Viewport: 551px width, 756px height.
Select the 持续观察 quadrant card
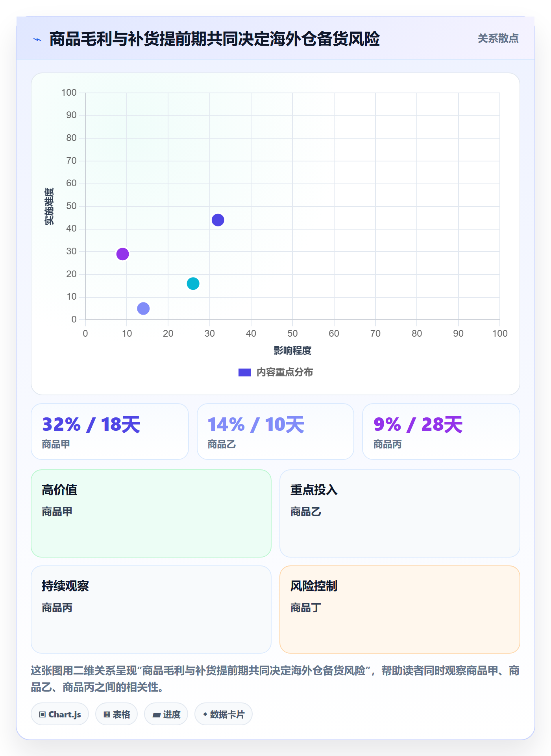[x=151, y=610]
